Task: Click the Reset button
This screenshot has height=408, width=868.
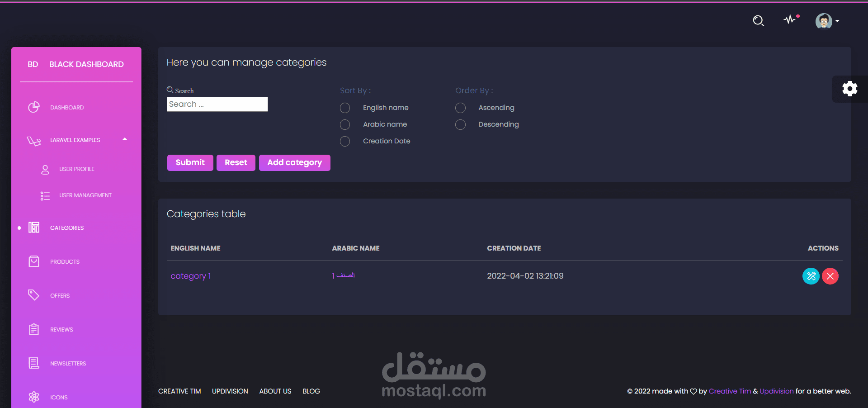Action: click(236, 163)
